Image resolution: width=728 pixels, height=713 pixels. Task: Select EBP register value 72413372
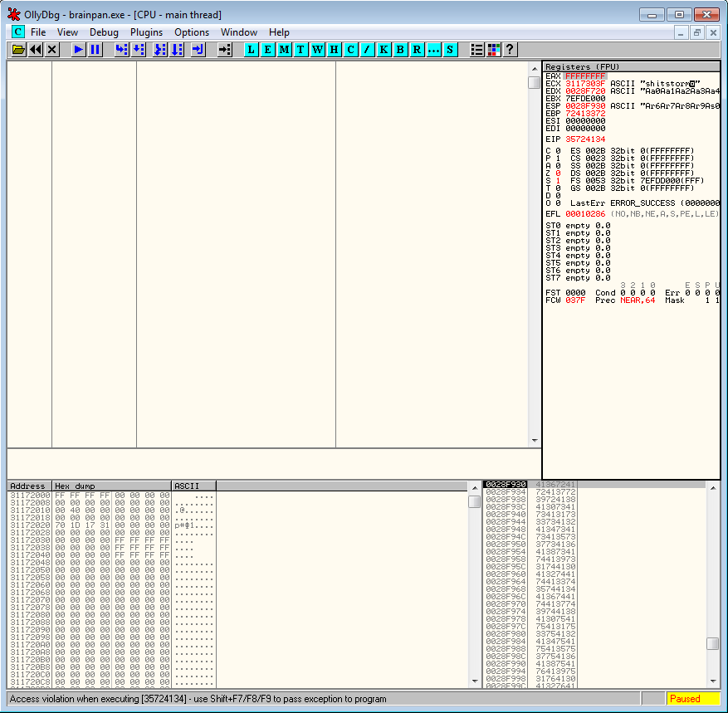[x=585, y=113]
